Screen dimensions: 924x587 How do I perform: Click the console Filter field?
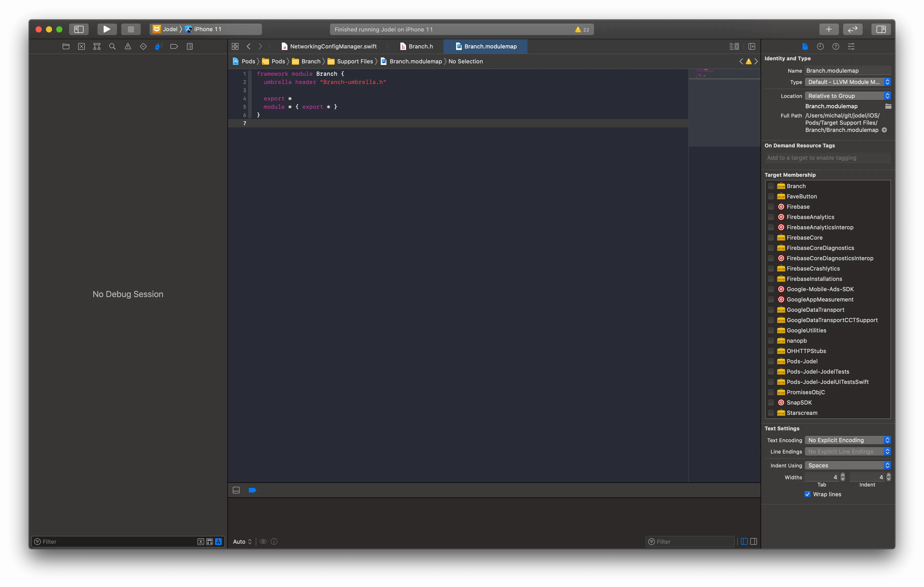pos(690,541)
